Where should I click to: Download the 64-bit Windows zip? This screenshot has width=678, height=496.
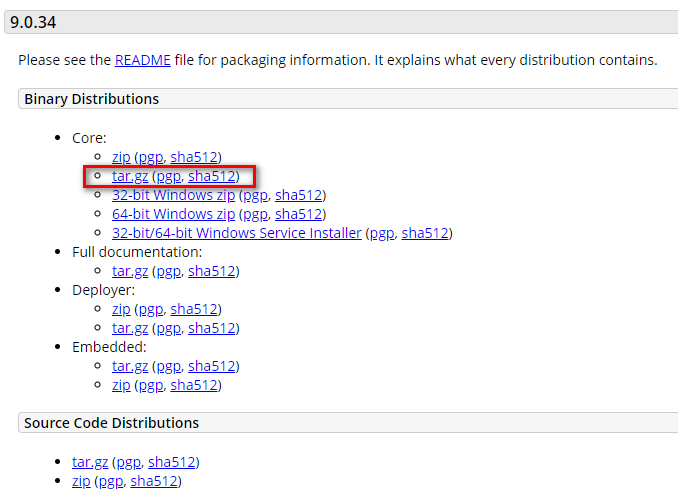click(173, 214)
